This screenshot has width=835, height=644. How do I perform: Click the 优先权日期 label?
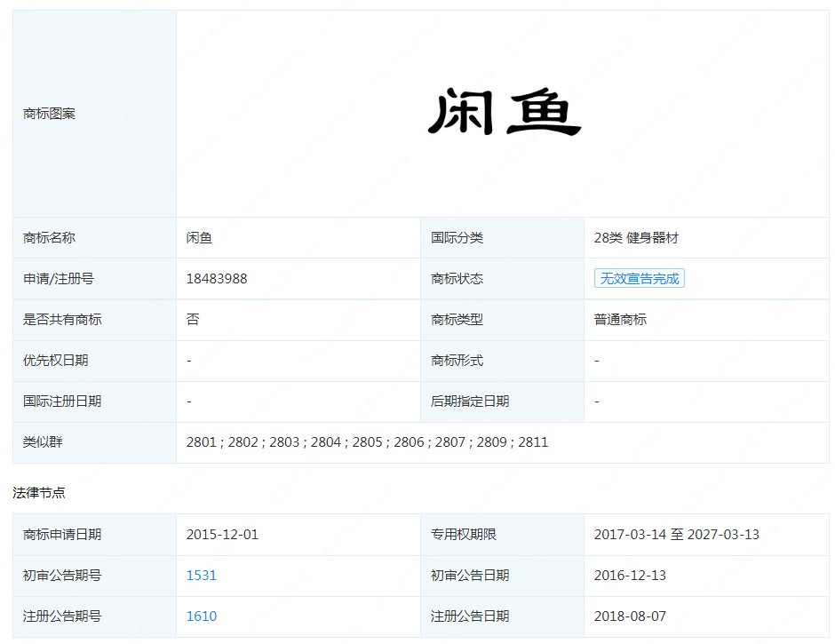point(55,361)
